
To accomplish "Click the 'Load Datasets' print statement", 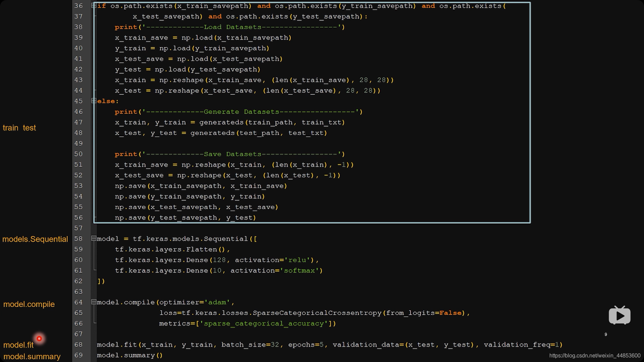I will point(230,27).
